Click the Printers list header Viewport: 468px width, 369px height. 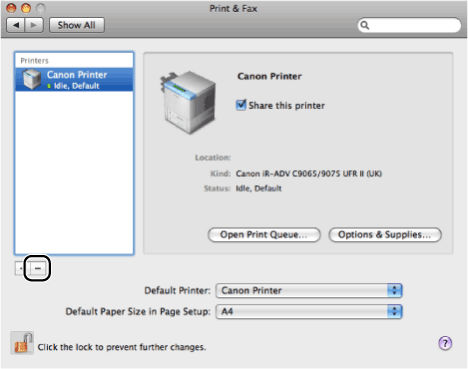pos(34,61)
